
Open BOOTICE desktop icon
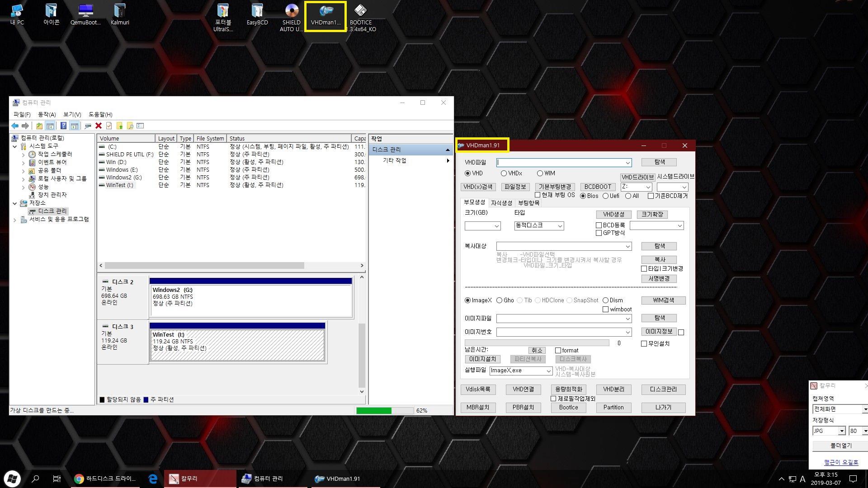[x=361, y=18]
